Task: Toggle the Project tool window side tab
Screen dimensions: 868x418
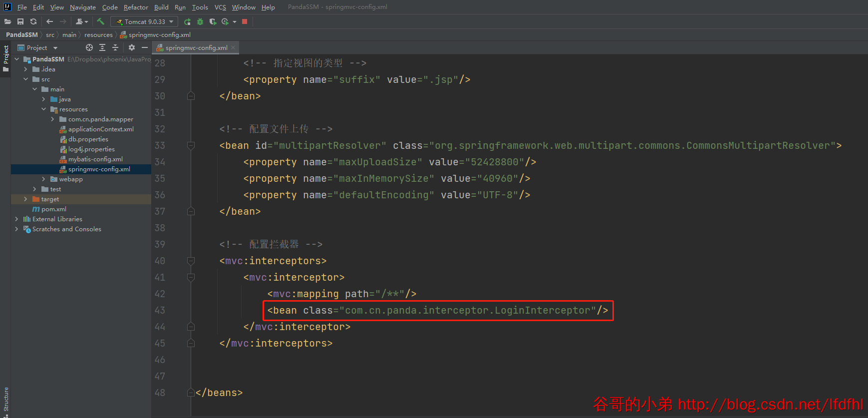Action: (5, 58)
